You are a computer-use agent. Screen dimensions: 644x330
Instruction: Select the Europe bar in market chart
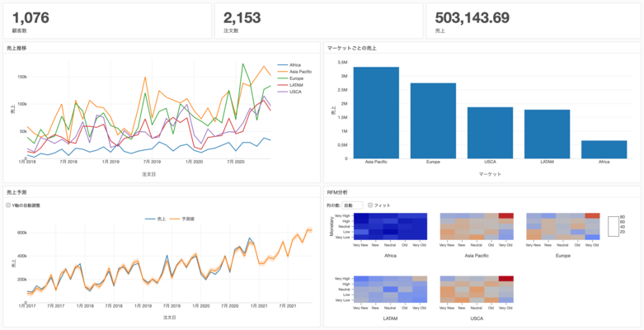(x=433, y=120)
